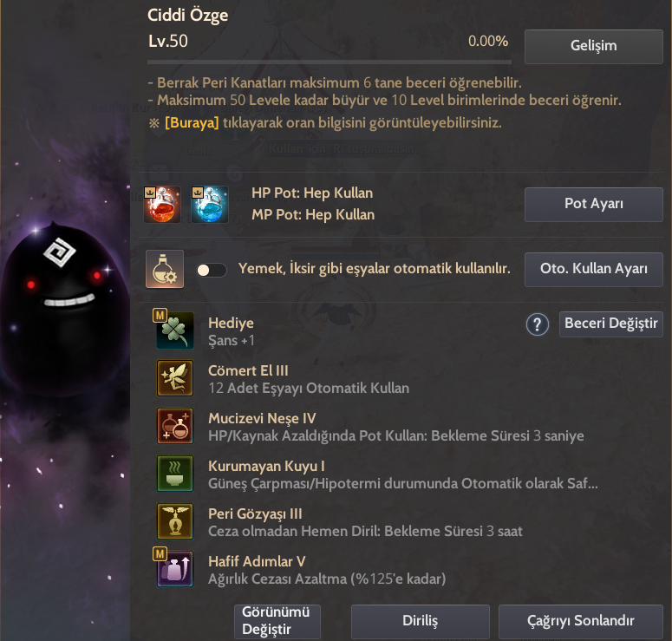Click the auto-use flask gear icon
Screen dimensions: 672x641
[x=165, y=269]
